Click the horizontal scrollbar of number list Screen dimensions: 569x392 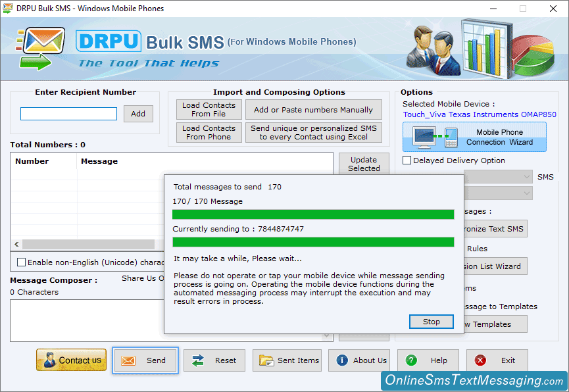coord(89,244)
